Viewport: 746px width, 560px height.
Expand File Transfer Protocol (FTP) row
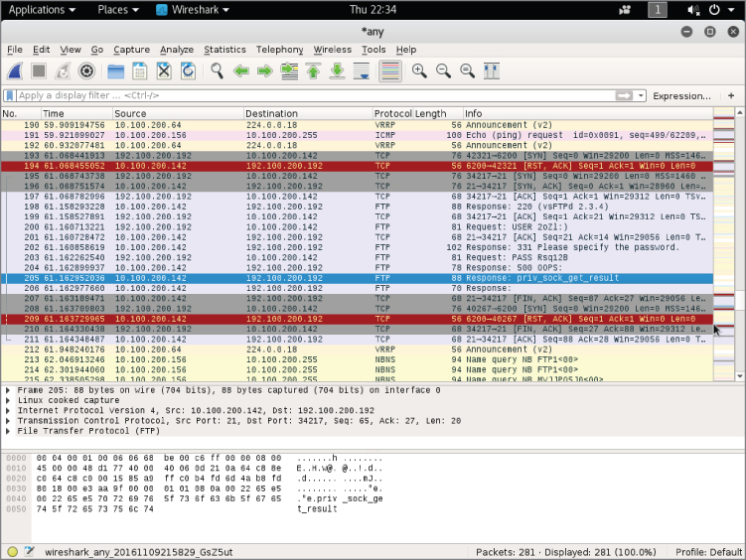click(8, 431)
